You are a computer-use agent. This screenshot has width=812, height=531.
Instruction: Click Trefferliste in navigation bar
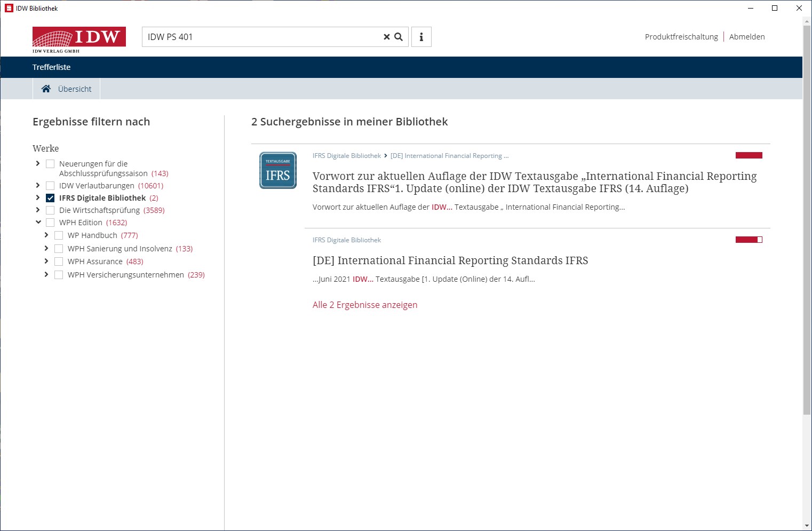pos(51,67)
